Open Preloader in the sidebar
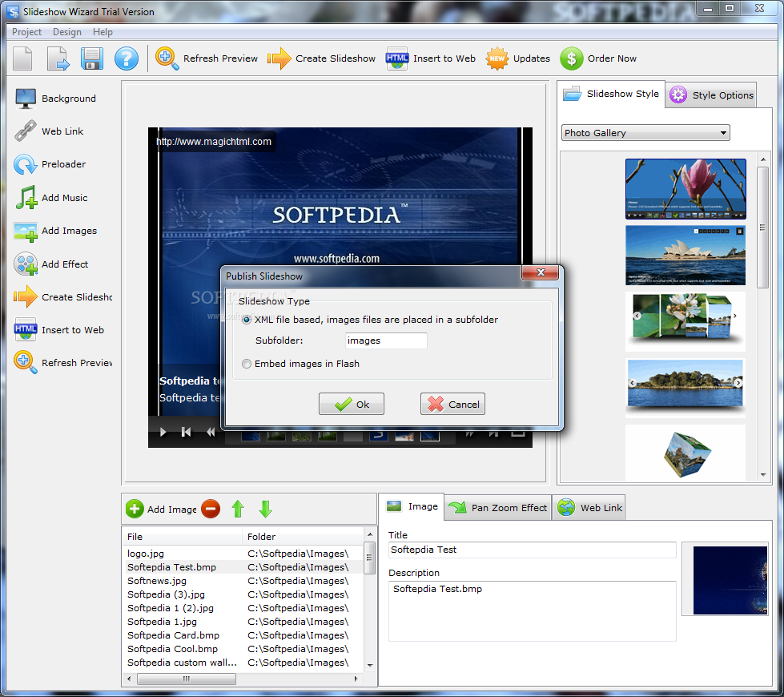784x697 pixels. tap(50, 164)
